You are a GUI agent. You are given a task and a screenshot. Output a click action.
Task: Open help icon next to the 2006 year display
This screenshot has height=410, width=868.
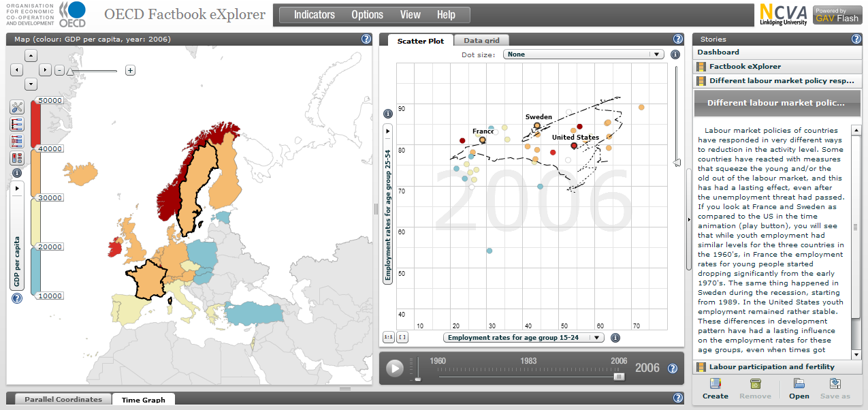(672, 368)
